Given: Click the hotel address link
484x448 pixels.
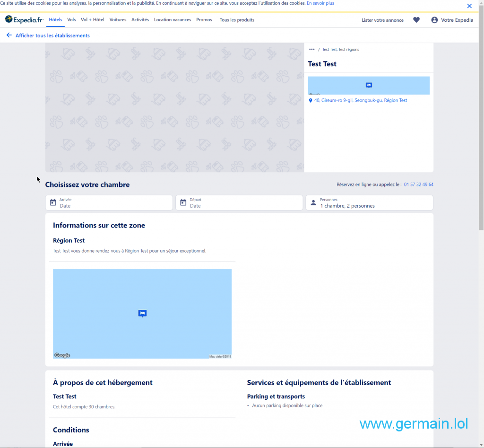Looking at the screenshot, I should click(360, 100).
